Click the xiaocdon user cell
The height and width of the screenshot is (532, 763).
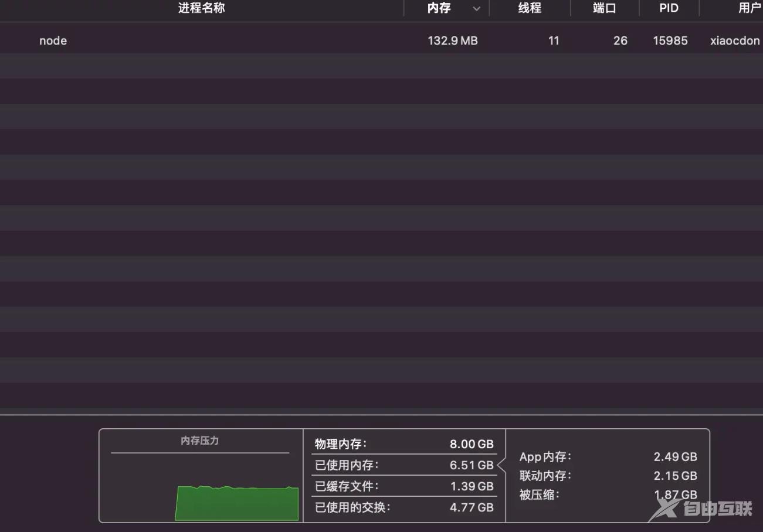[x=735, y=40]
